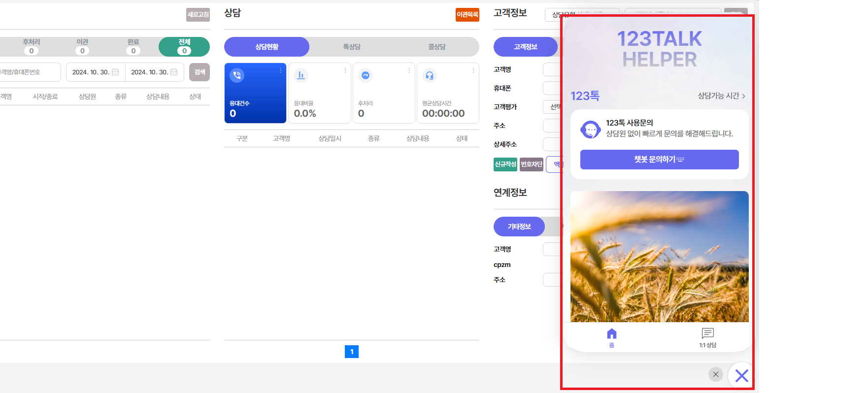
Task: Click the wheat field banner image
Action: pyautogui.click(x=659, y=256)
